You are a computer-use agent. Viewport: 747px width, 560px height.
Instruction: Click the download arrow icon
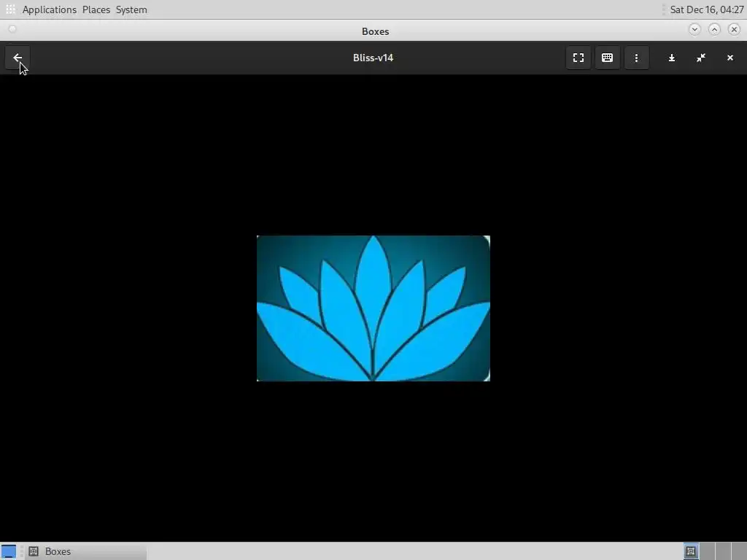click(x=672, y=58)
